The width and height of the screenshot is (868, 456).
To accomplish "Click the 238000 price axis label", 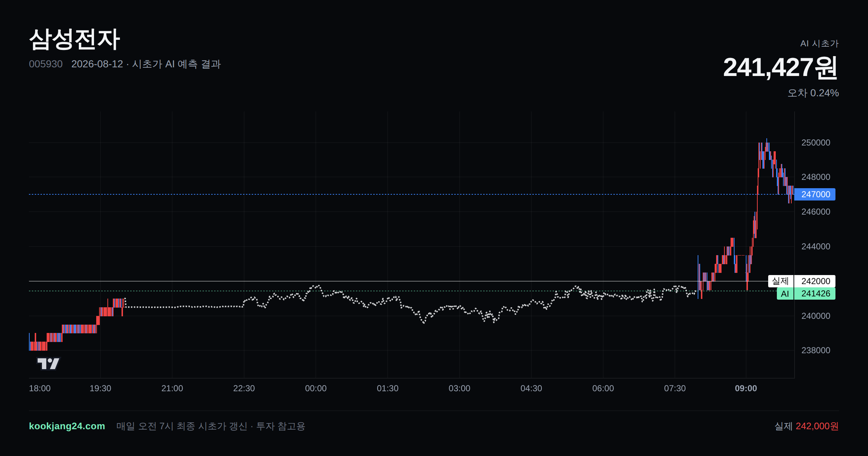I will pos(816,350).
